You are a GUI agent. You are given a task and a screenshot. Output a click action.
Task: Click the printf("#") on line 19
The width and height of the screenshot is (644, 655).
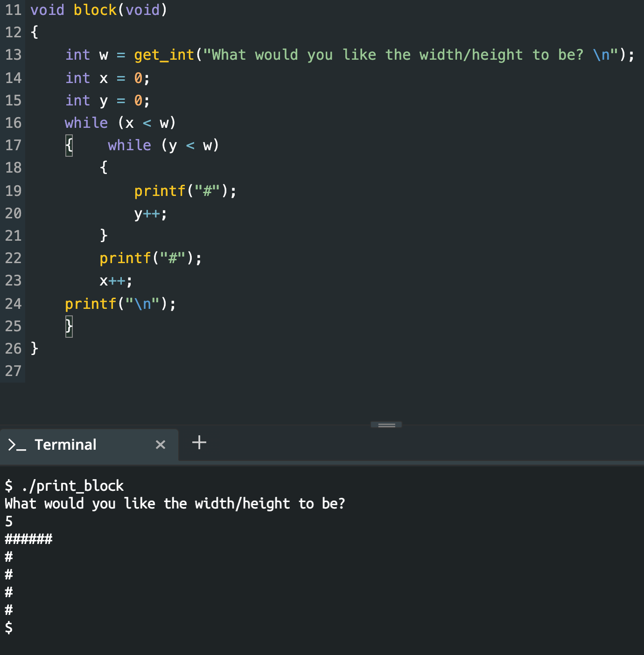[x=185, y=191]
